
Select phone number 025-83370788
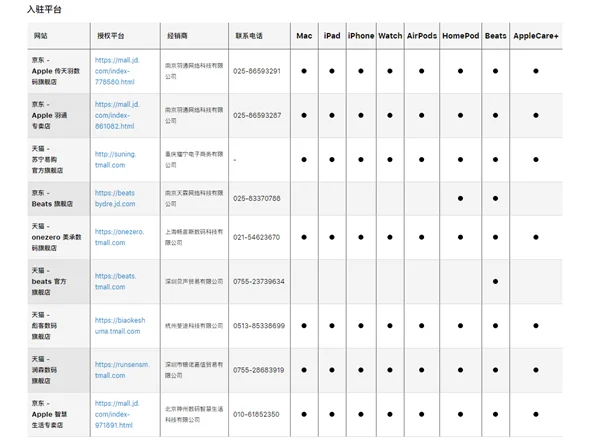[x=257, y=199]
